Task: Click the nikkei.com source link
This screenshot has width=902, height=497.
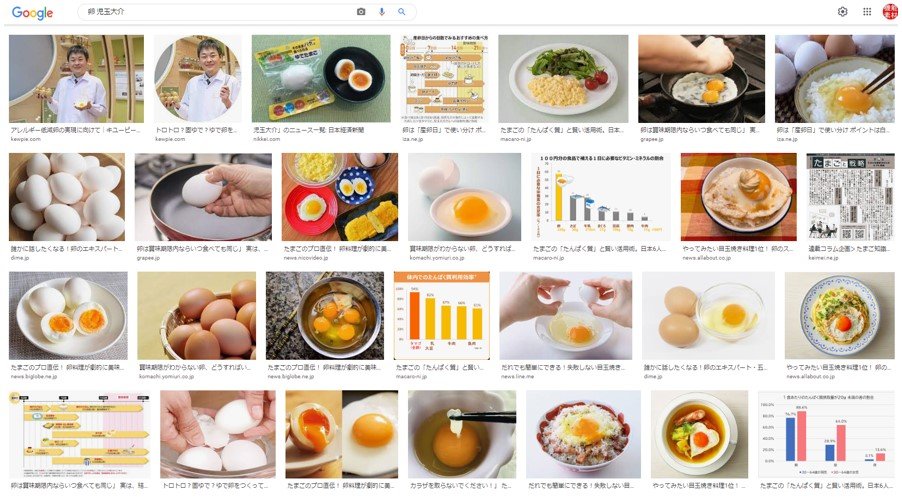Action: click(266, 139)
